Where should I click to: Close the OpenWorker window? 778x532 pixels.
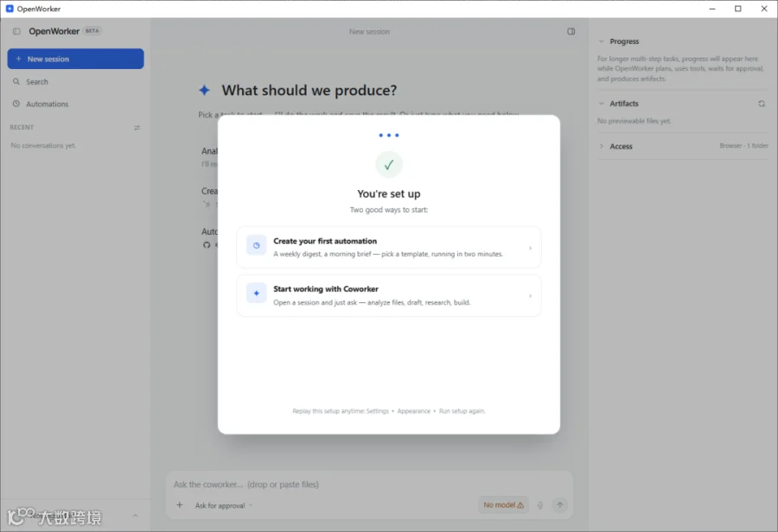764,9
